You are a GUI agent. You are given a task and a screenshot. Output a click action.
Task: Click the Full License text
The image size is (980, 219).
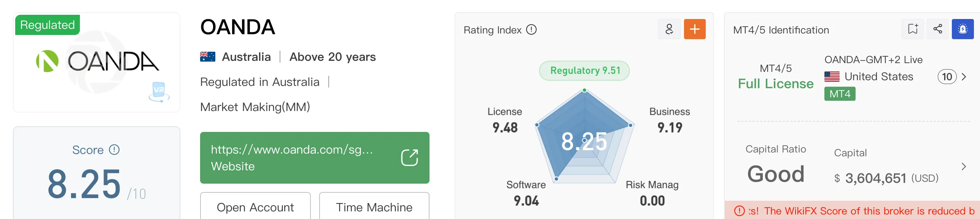point(776,84)
